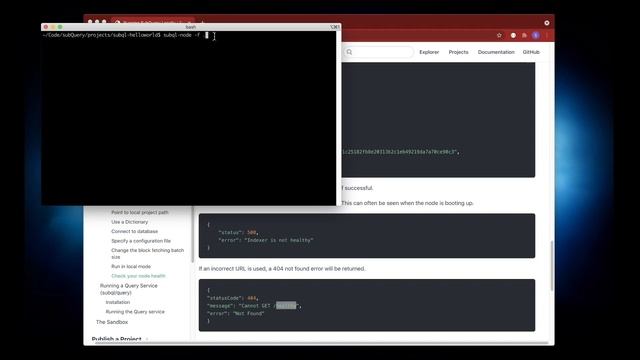Click the red extension icon beside the profile avatar

click(524, 36)
